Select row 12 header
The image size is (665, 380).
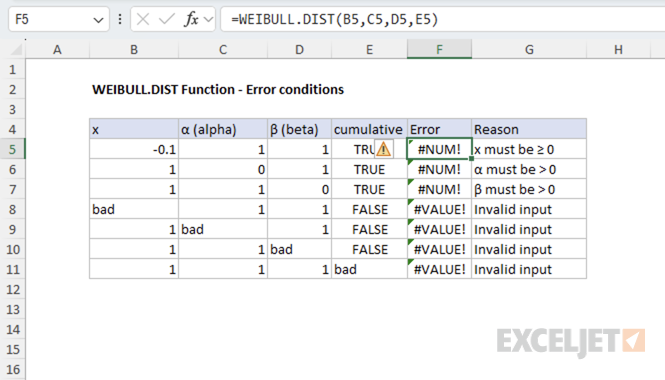[x=12, y=289]
